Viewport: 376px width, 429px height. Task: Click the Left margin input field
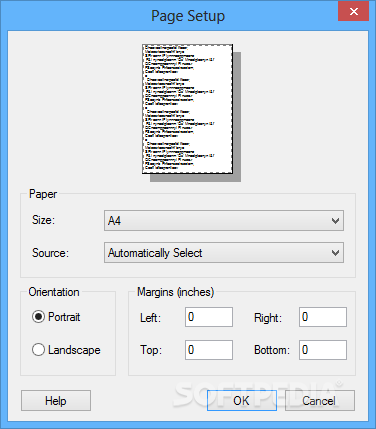pos(209,317)
